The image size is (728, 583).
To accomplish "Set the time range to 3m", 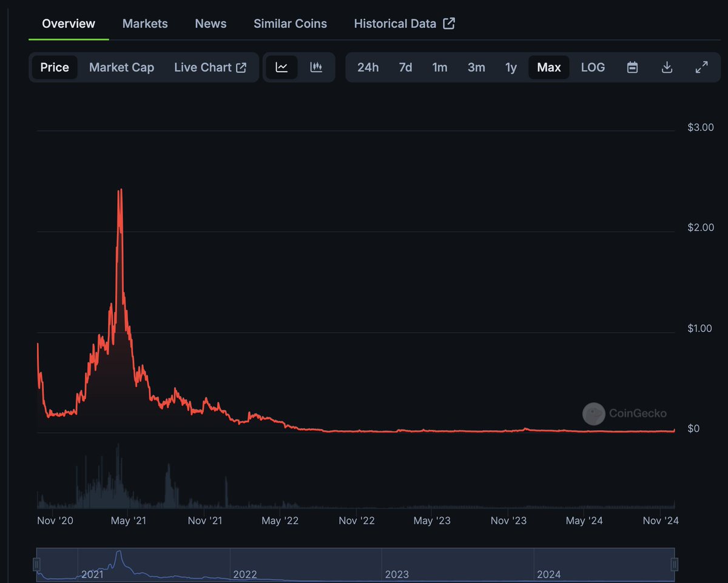I will [x=476, y=67].
